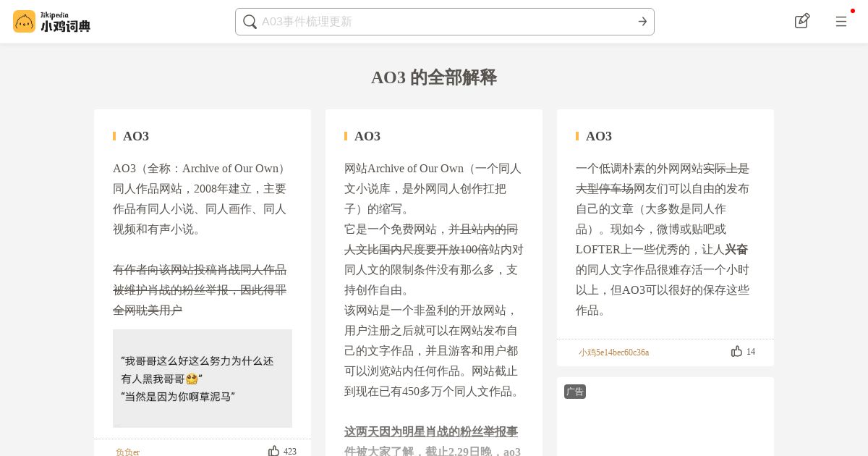Like the entry by 小鸡5e14bec60c36a

(736, 351)
